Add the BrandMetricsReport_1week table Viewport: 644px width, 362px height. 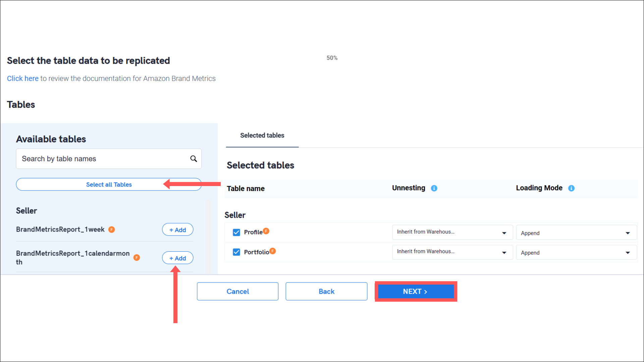point(177,230)
